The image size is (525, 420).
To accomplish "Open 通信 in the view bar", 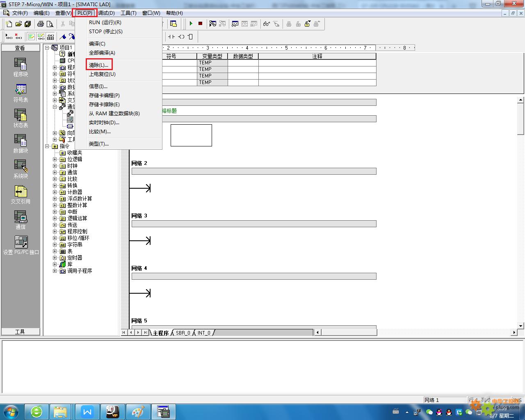I will point(21,220).
